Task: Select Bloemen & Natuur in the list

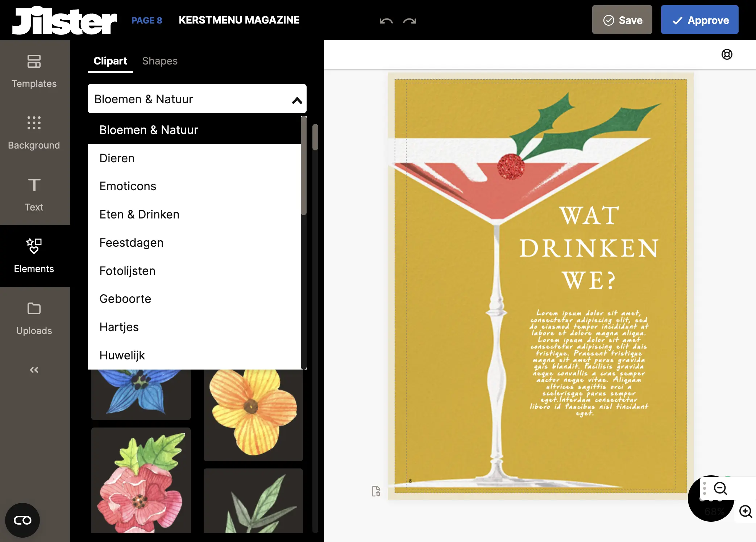Action: tap(194, 130)
